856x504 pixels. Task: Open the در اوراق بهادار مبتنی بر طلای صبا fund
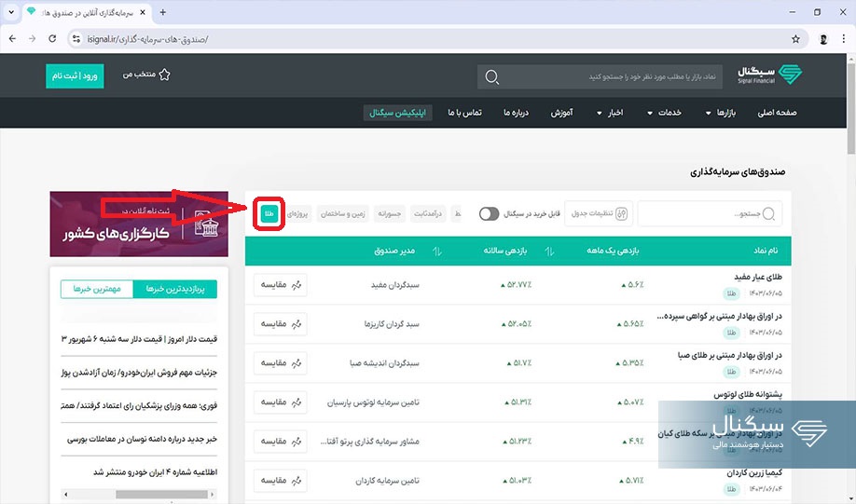tap(730, 355)
